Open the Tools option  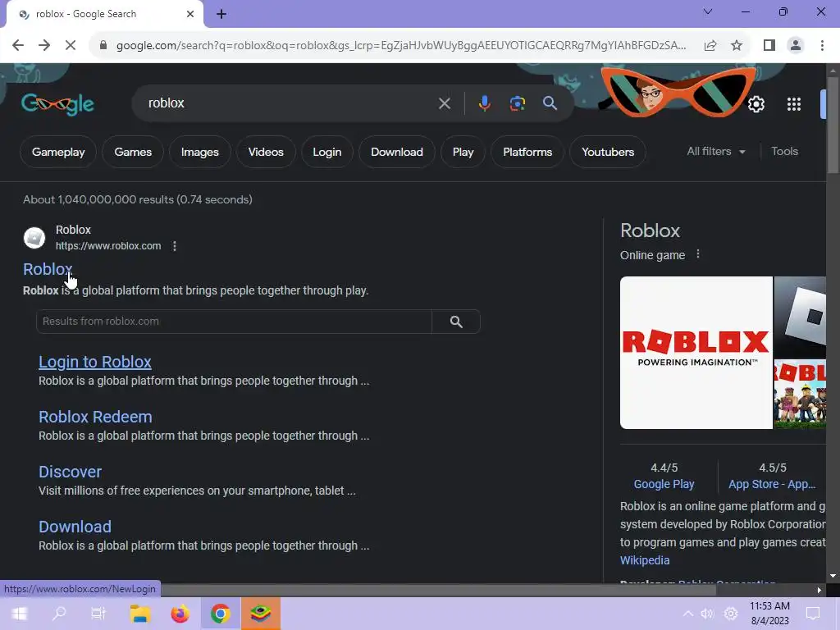(784, 152)
